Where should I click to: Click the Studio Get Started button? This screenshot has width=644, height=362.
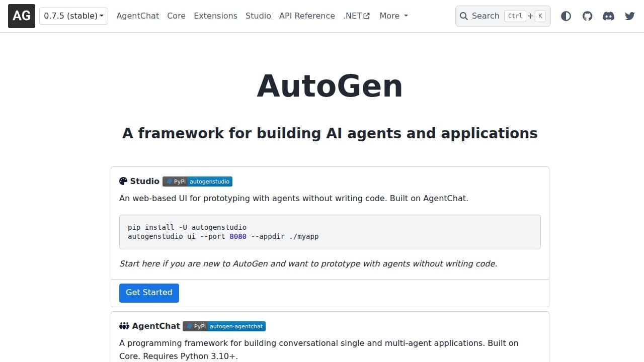pos(149,293)
